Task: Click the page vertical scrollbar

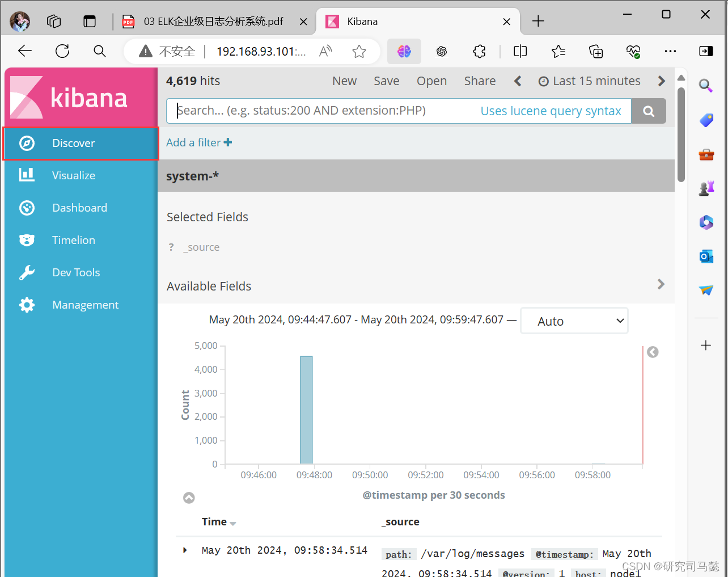Action: [x=681, y=134]
